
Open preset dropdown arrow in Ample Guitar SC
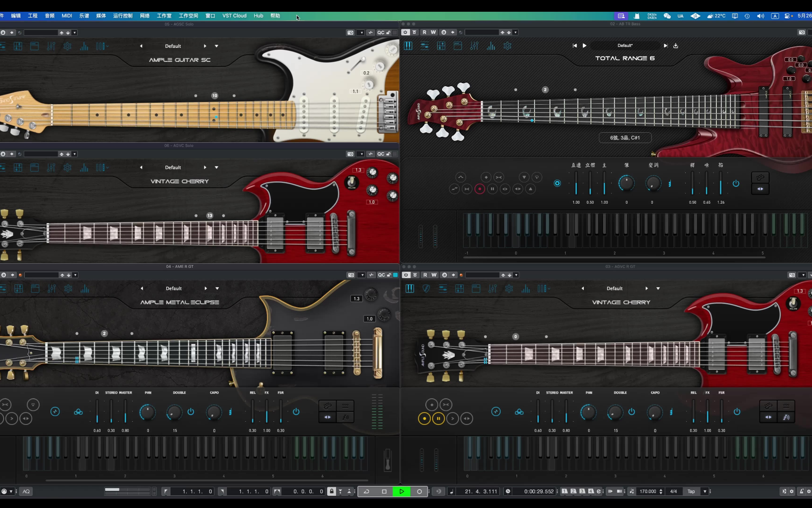coord(217,46)
